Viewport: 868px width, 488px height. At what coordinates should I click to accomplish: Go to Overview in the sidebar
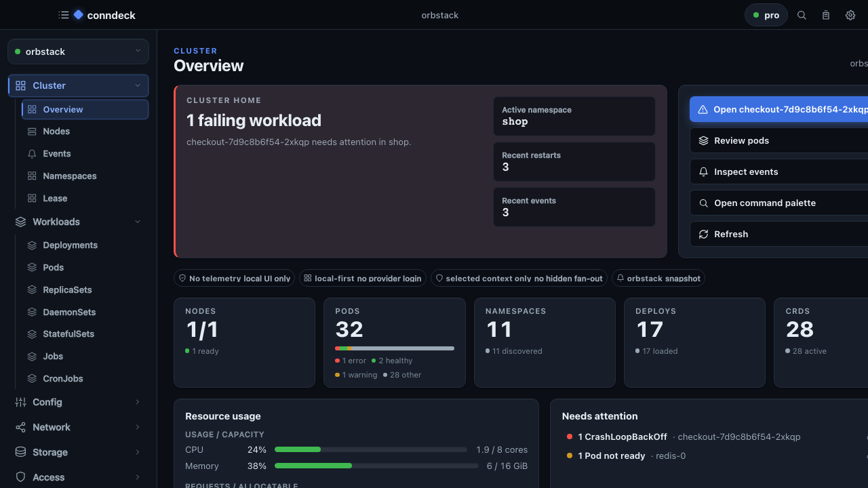coord(85,109)
